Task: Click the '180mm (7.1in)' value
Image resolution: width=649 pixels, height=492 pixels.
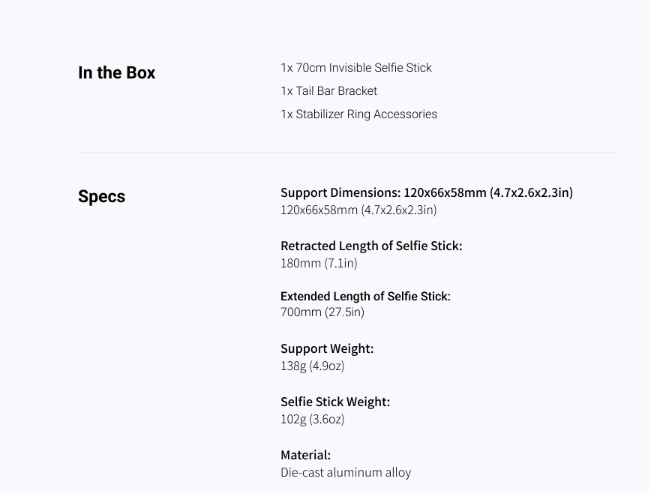Action: pyautogui.click(x=319, y=263)
